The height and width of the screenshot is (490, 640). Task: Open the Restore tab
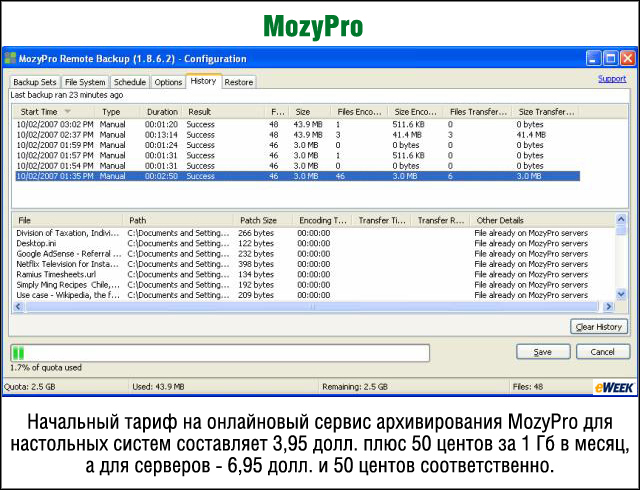[x=239, y=82]
